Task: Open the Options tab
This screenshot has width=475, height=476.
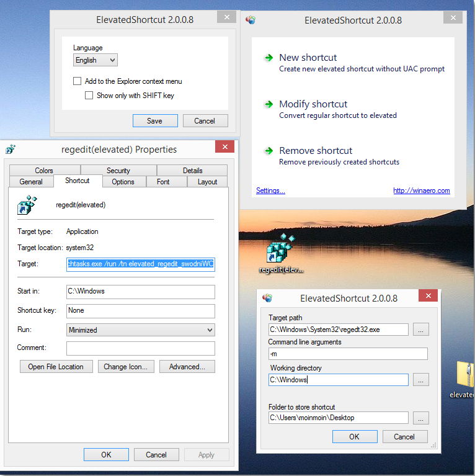Action: point(123,182)
